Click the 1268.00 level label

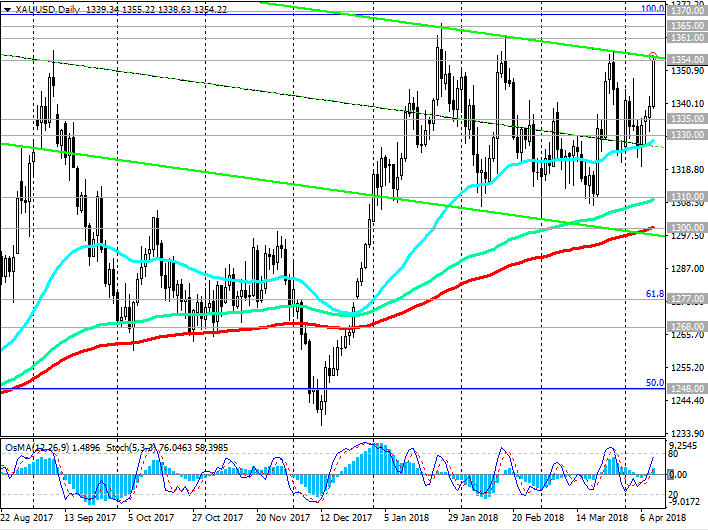click(687, 326)
